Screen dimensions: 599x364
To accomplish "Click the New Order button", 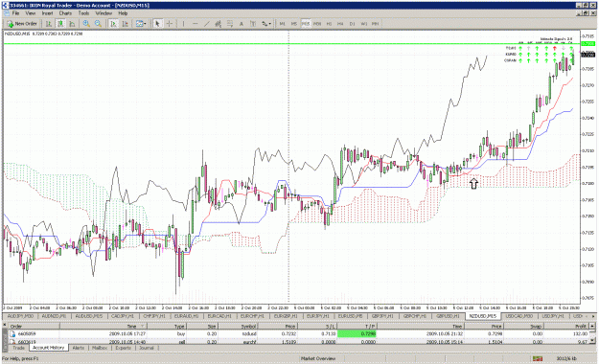I will click(x=22, y=24).
